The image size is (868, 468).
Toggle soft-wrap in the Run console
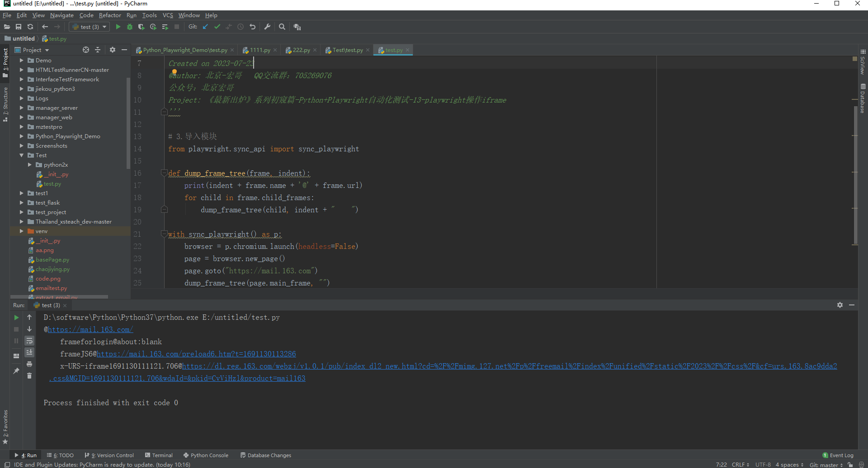pyautogui.click(x=29, y=341)
